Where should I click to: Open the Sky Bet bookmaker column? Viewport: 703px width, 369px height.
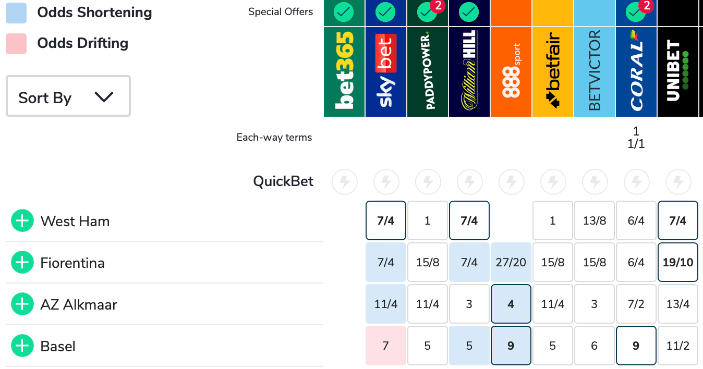tap(386, 72)
